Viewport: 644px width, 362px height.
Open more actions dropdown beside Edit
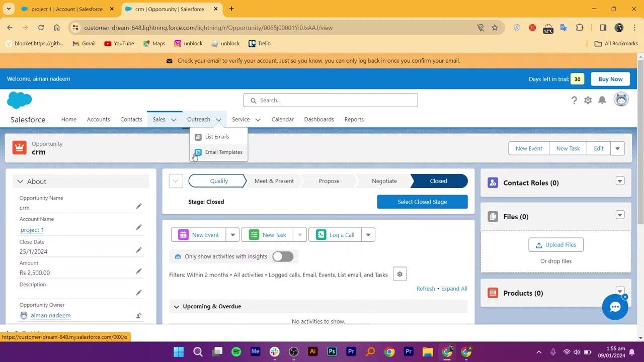[617, 148]
